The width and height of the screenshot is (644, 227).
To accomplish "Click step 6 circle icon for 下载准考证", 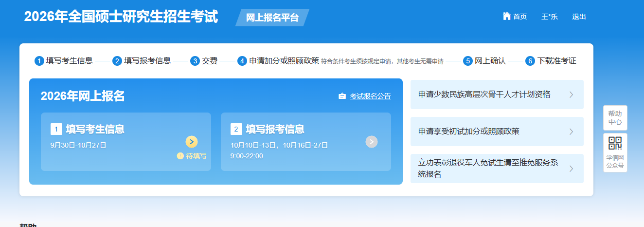I will [x=530, y=61].
